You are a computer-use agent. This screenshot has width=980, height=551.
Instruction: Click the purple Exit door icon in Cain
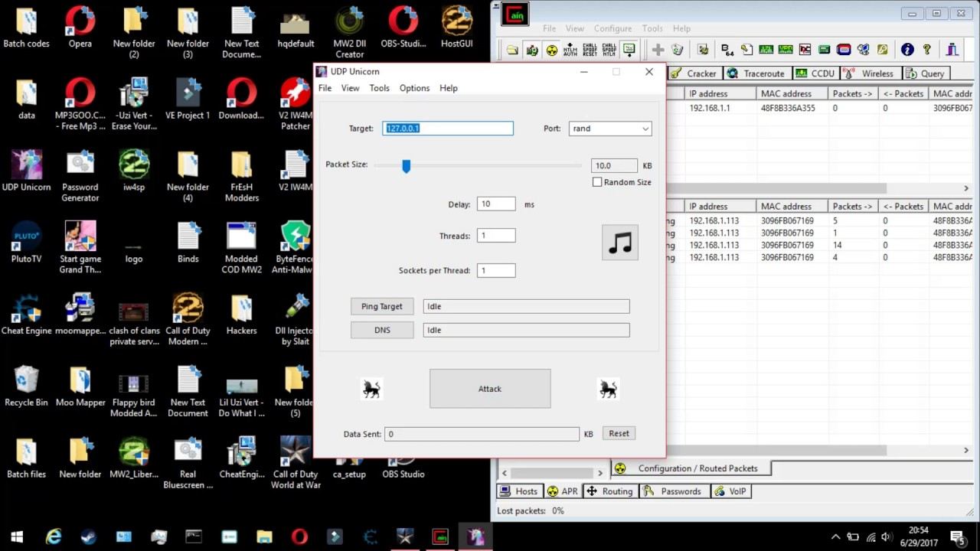952,50
